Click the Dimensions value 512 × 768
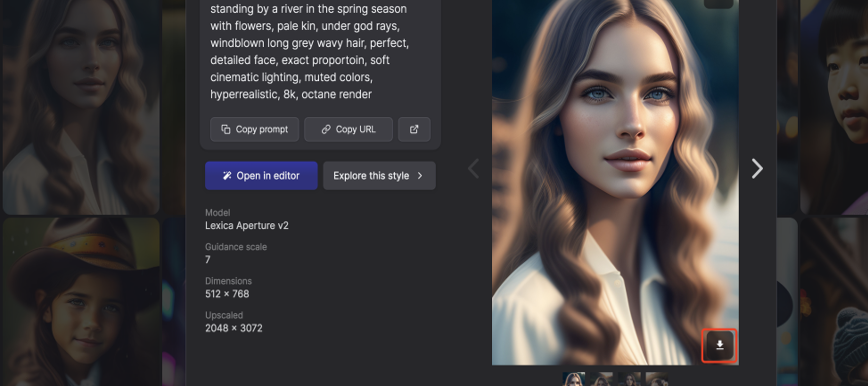 (x=227, y=294)
